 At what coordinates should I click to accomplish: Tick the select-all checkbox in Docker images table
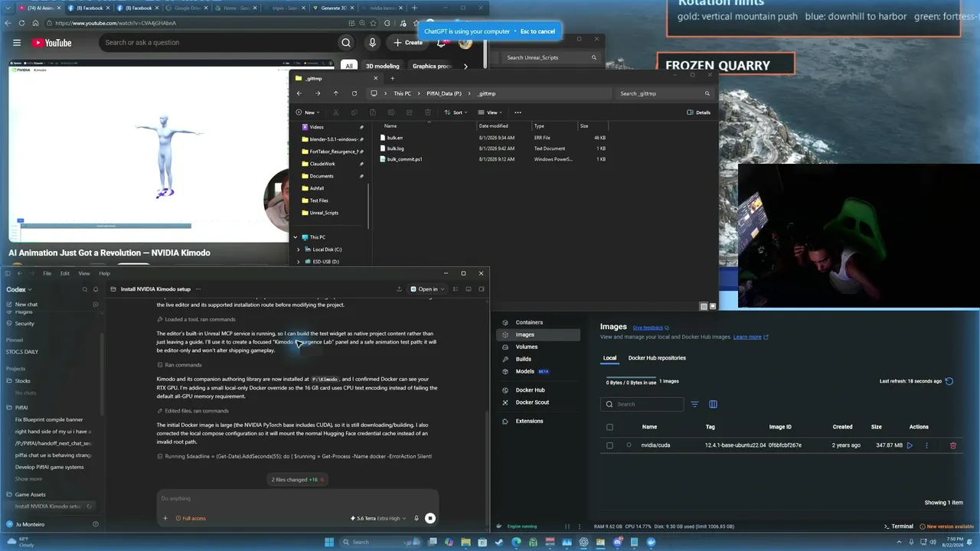[609, 427]
